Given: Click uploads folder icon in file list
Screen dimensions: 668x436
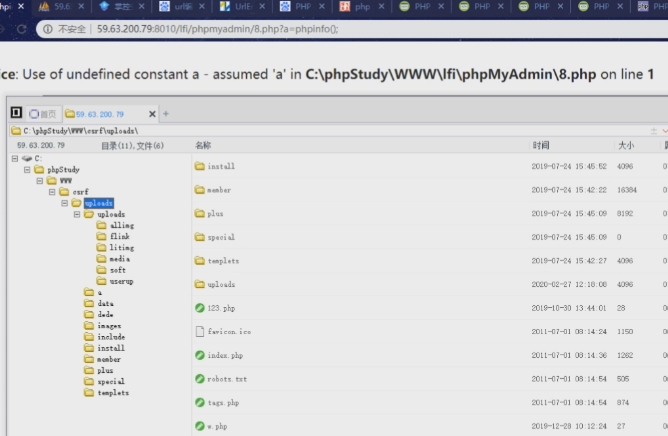Looking at the screenshot, I should coord(200,284).
